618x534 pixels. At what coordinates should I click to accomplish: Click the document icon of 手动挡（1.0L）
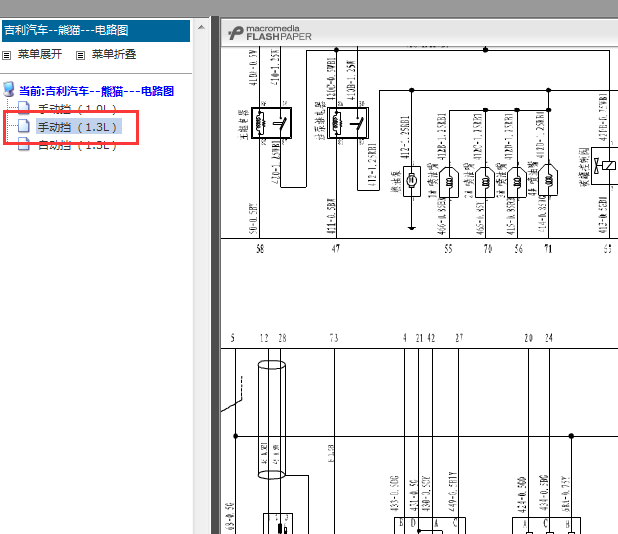[24, 108]
